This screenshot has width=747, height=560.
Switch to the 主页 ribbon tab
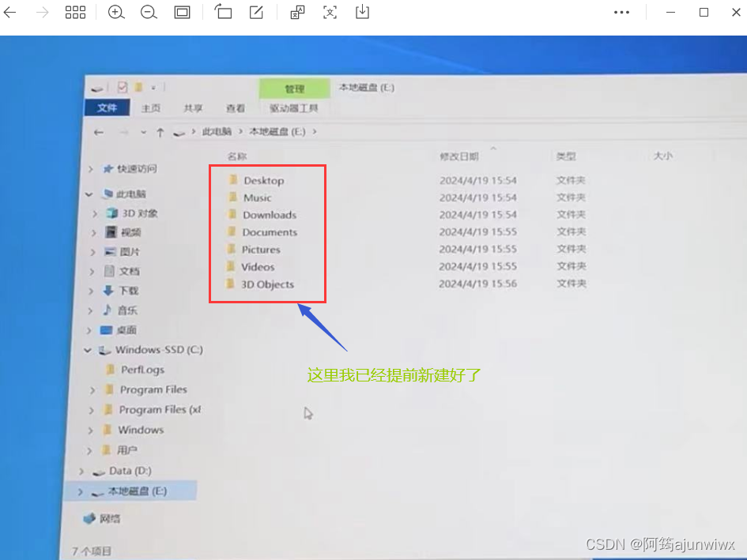pos(151,108)
